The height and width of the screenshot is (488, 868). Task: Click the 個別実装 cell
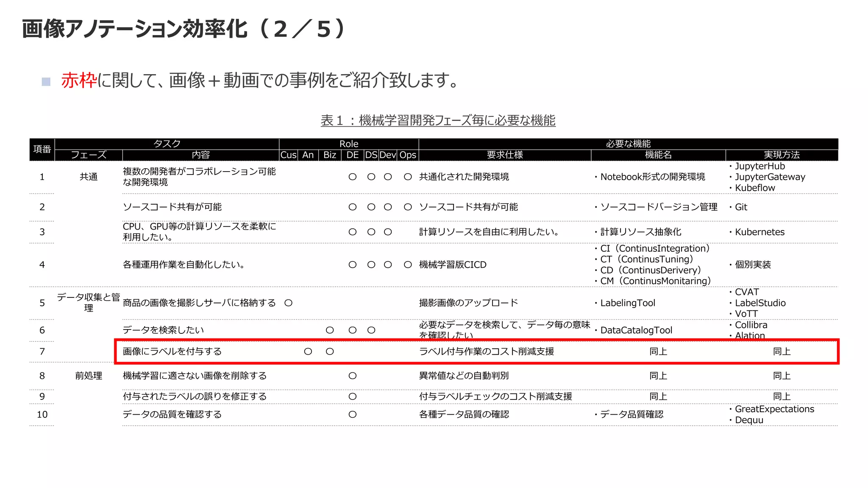[750, 264]
